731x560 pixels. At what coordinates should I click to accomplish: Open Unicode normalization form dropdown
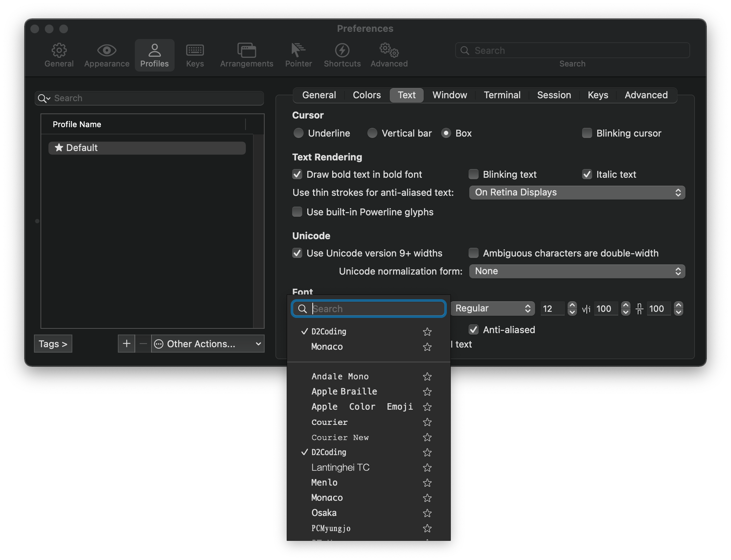pos(577,271)
